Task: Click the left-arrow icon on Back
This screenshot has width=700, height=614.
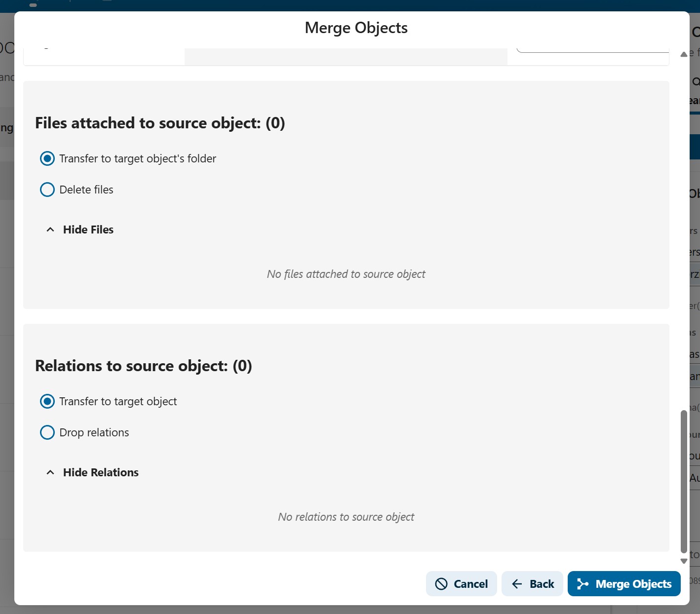Action: (x=517, y=584)
